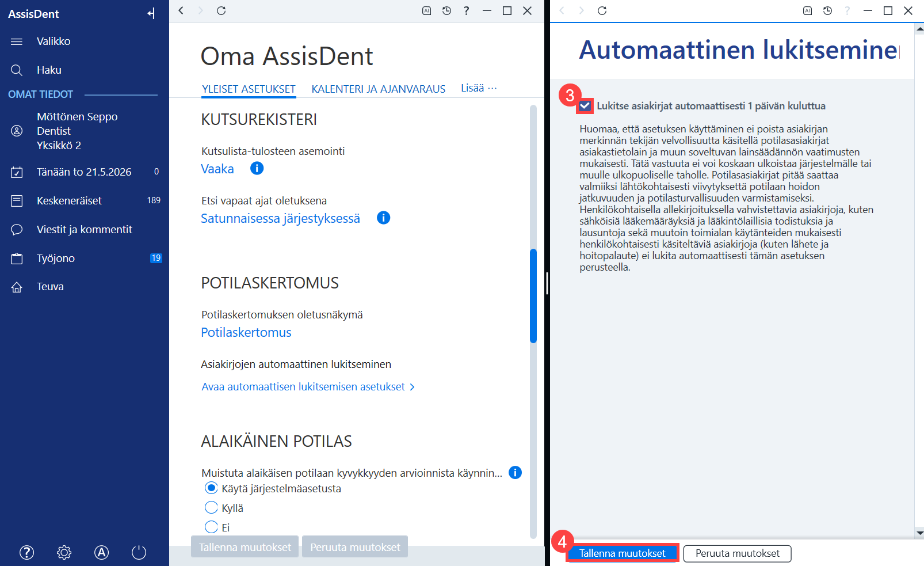Viewport: 924px width, 566px height.
Task: Open AI icon in Automaattinen lukitseminen window
Action: [807, 10]
